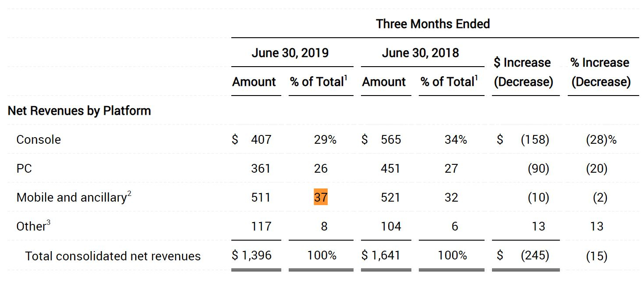
Task: Open footnote 2 after Mobile and ancillary
Action: pos(129,194)
